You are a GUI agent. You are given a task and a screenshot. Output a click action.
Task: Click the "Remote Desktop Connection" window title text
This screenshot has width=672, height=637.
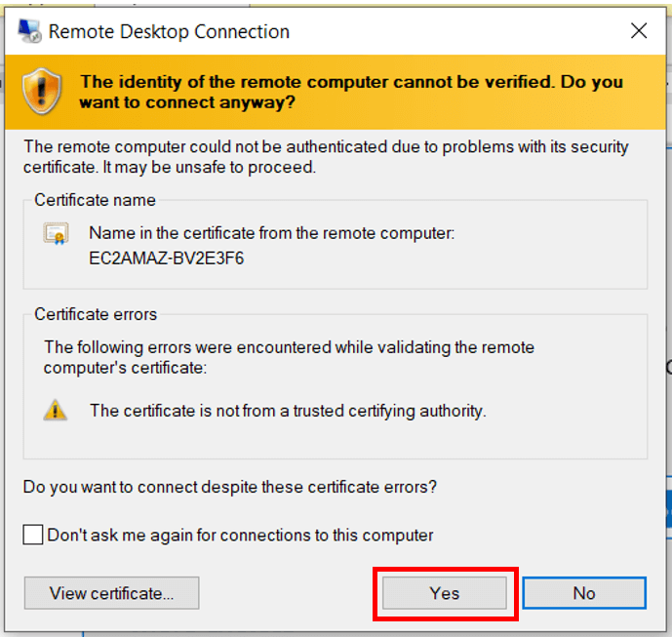(169, 31)
